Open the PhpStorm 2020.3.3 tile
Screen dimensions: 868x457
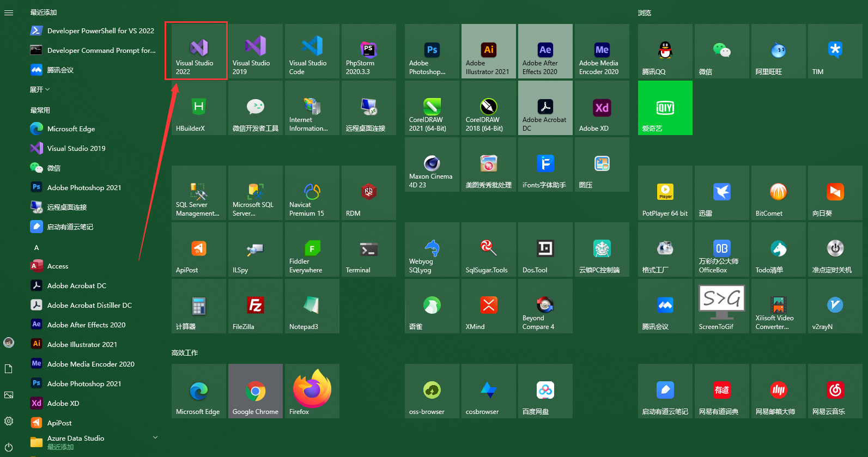point(368,51)
